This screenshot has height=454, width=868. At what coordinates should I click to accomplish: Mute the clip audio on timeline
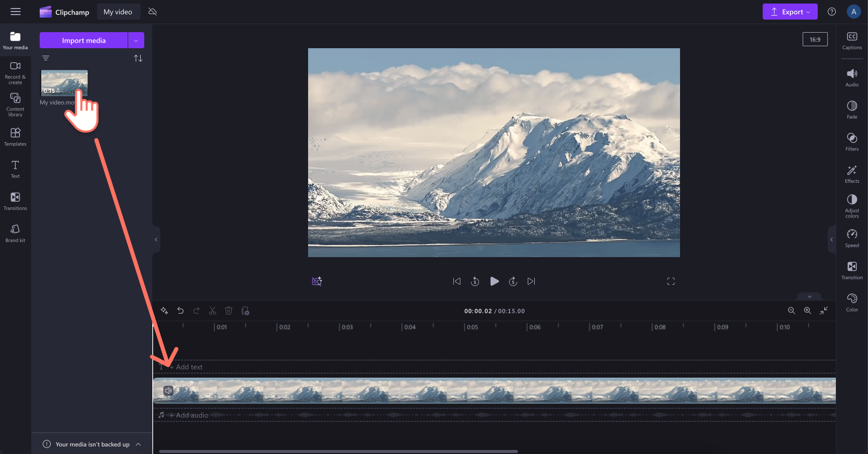tap(168, 391)
